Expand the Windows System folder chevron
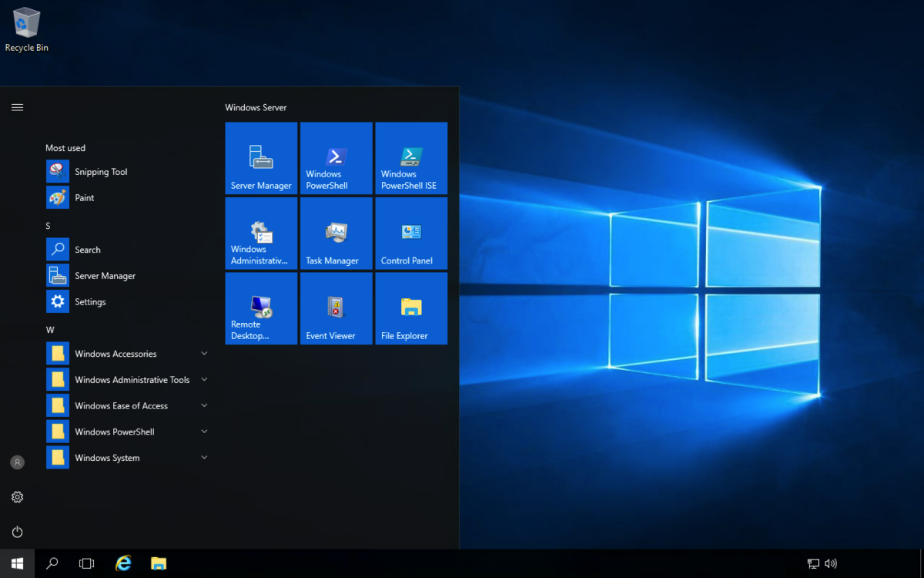 [204, 458]
